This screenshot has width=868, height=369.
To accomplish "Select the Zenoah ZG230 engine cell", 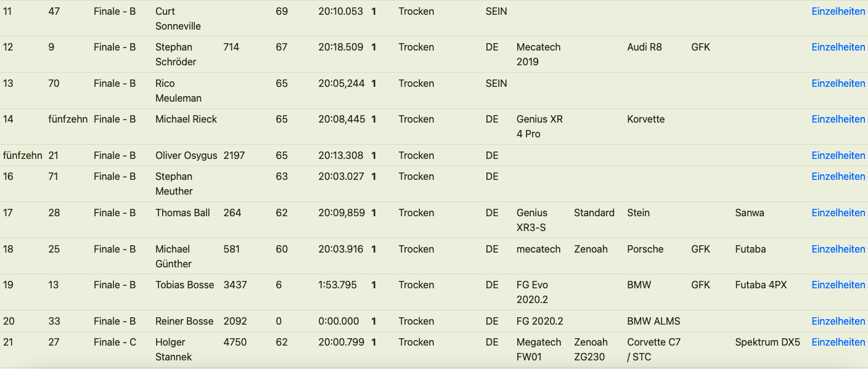I will (x=591, y=349).
